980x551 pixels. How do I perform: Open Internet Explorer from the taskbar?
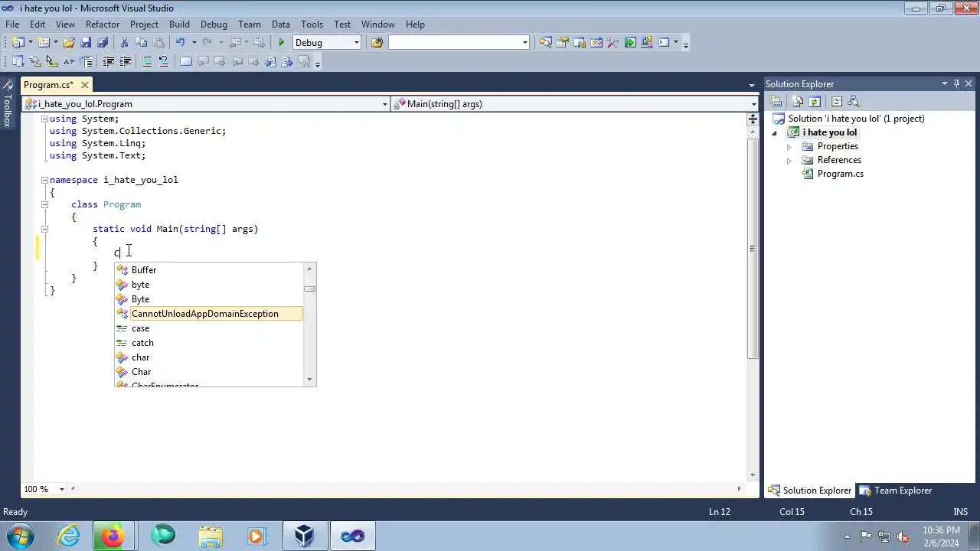pyautogui.click(x=69, y=536)
